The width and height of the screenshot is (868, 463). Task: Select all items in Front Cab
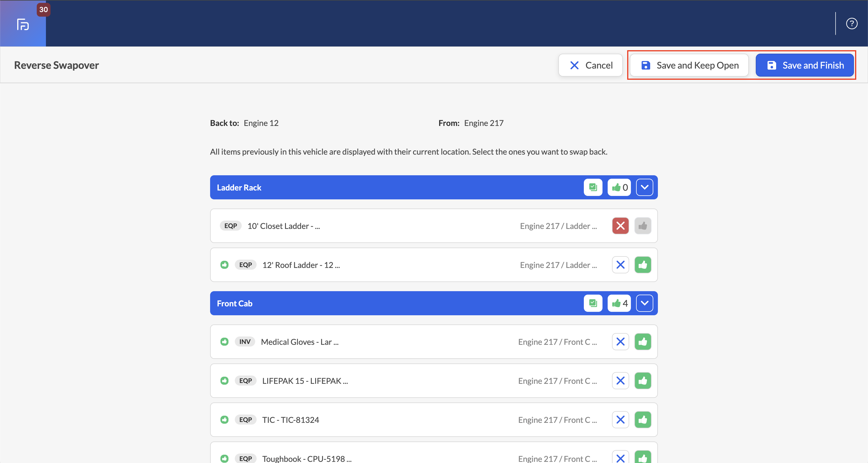593,303
